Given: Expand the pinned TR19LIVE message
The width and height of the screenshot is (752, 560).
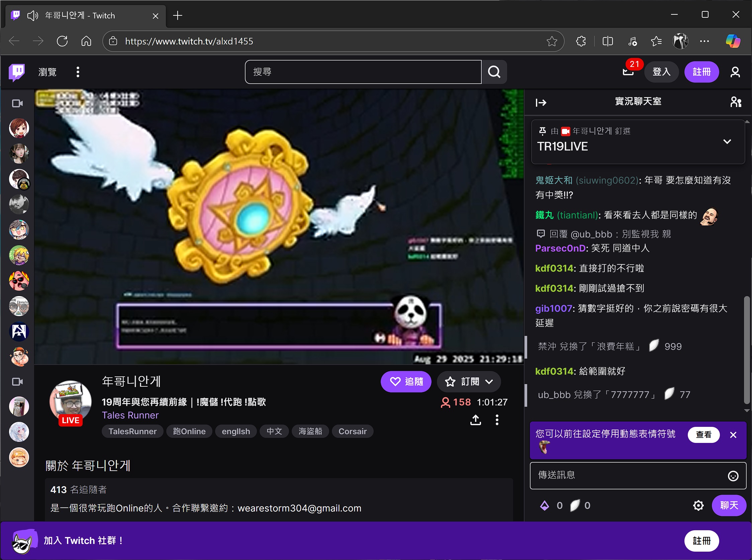Looking at the screenshot, I should coord(727,142).
